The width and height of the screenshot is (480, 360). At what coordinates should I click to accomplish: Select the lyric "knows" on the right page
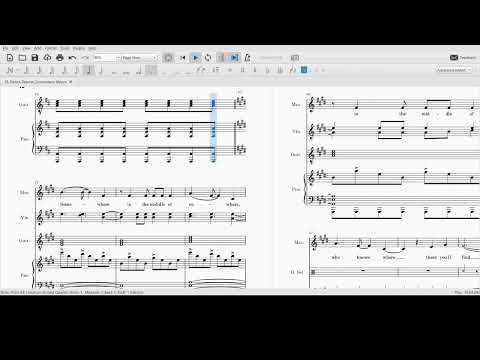pyautogui.click(x=363, y=257)
